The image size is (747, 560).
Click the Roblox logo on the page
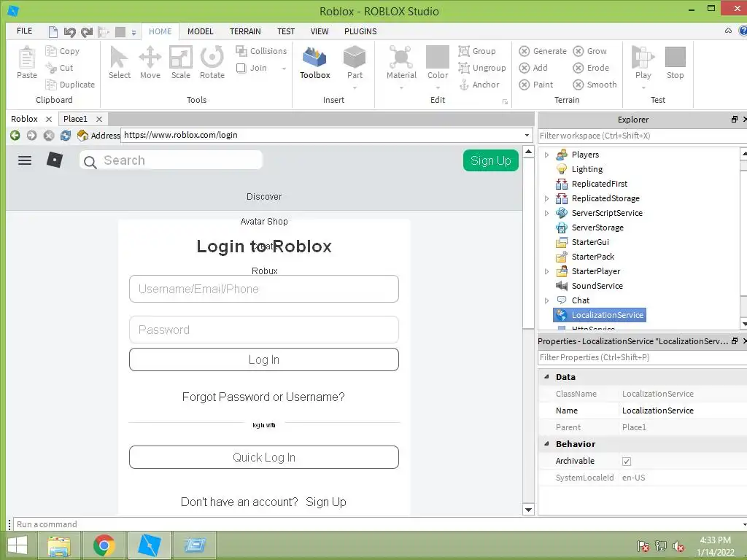tap(54, 160)
